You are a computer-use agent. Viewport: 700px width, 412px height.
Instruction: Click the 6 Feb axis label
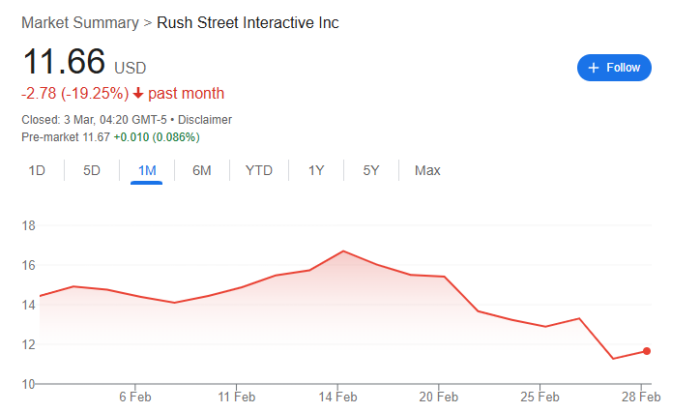pos(135,395)
